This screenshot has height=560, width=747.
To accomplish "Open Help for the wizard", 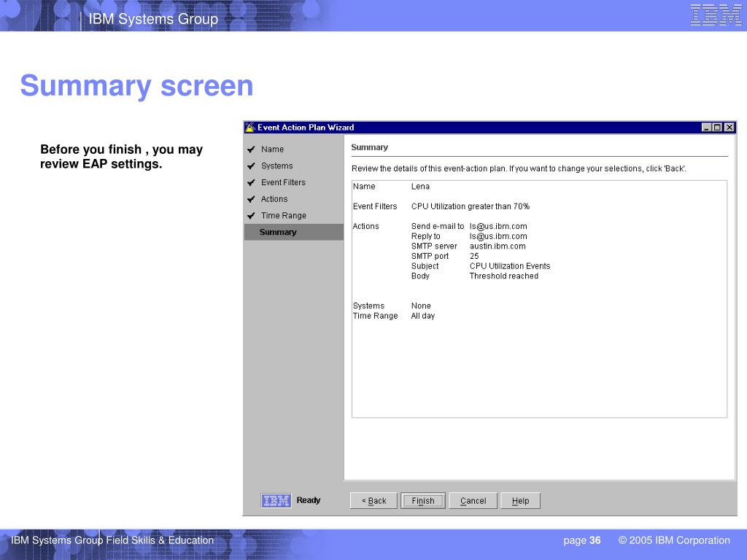I will pyautogui.click(x=520, y=500).
